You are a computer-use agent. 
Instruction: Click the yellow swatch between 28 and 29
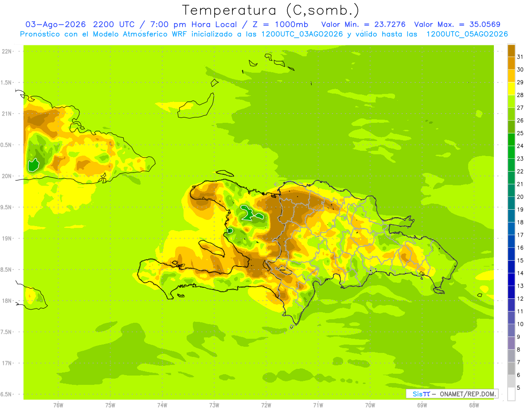click(511, 89)
